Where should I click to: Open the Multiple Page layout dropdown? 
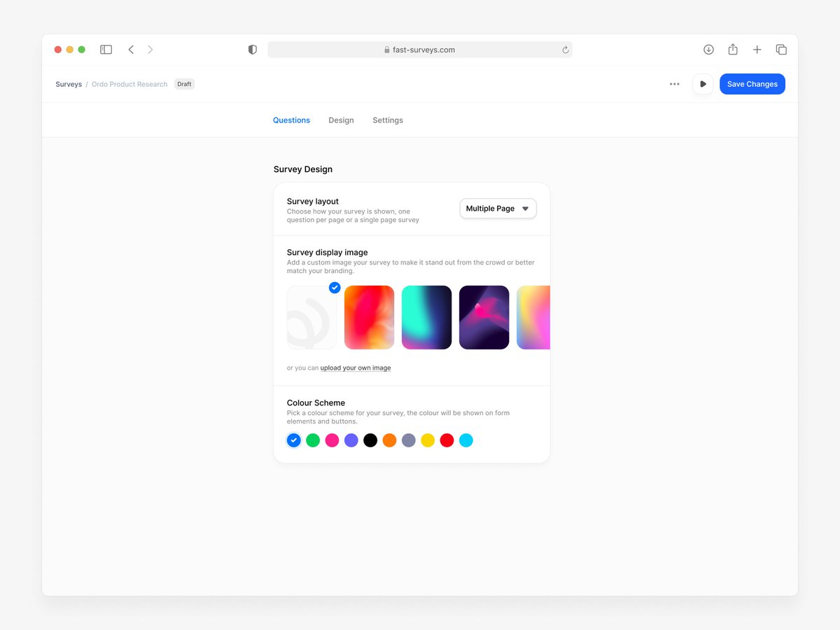pos(498,209)
